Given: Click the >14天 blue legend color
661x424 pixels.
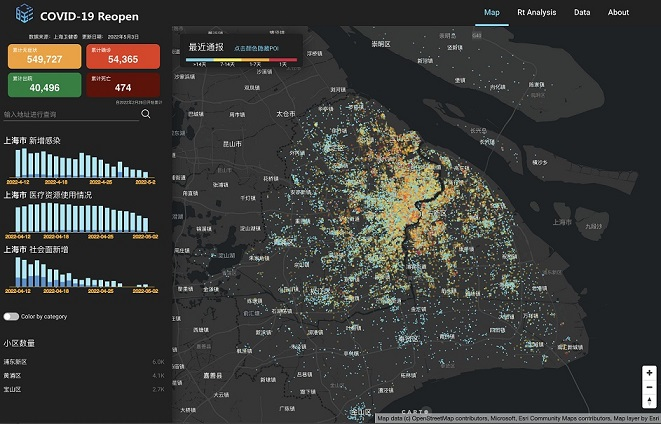Looking at the screenshot, I should click(x=199, y=58).
